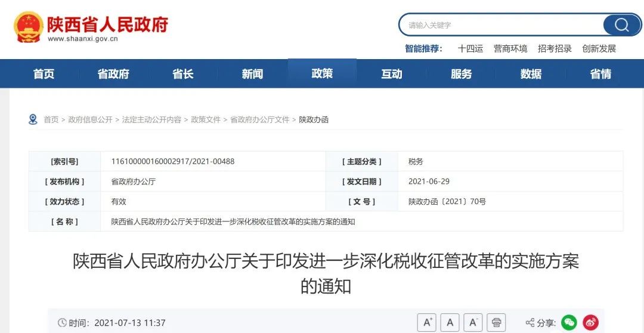The image size is (644, 333).
Task: Click the Shaanxi government emblem logo
Action: 29,27
